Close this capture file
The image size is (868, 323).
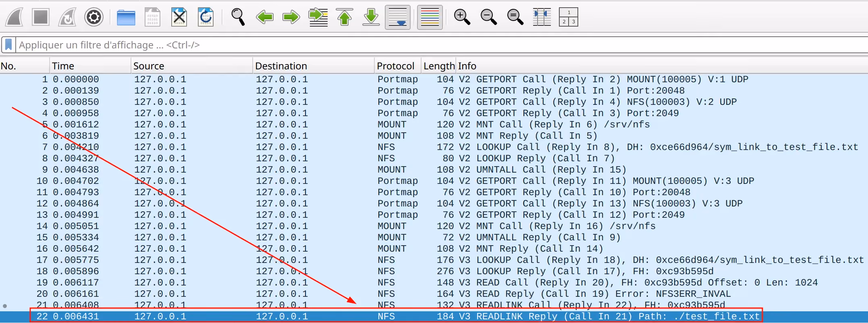pos(179,17)
